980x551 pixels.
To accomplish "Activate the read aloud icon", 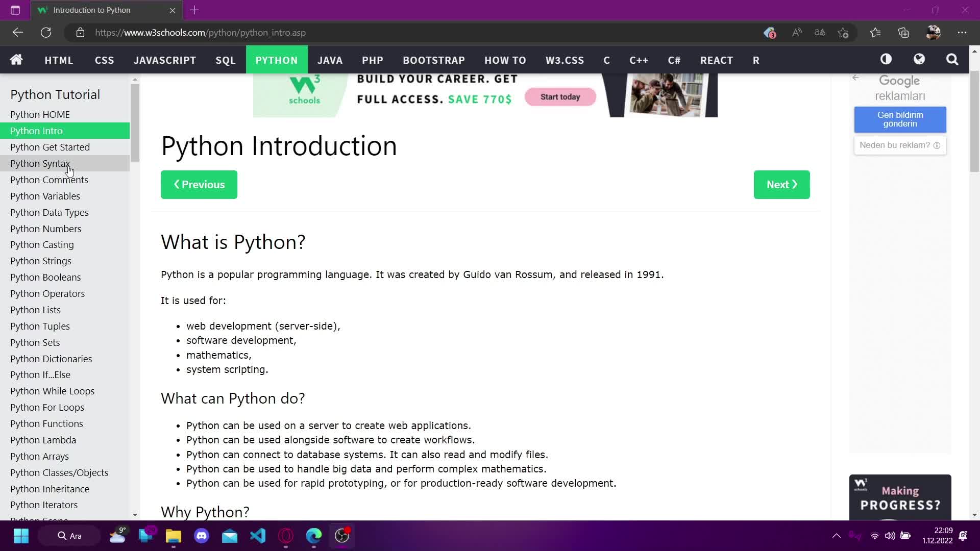I will click(796, 33).
